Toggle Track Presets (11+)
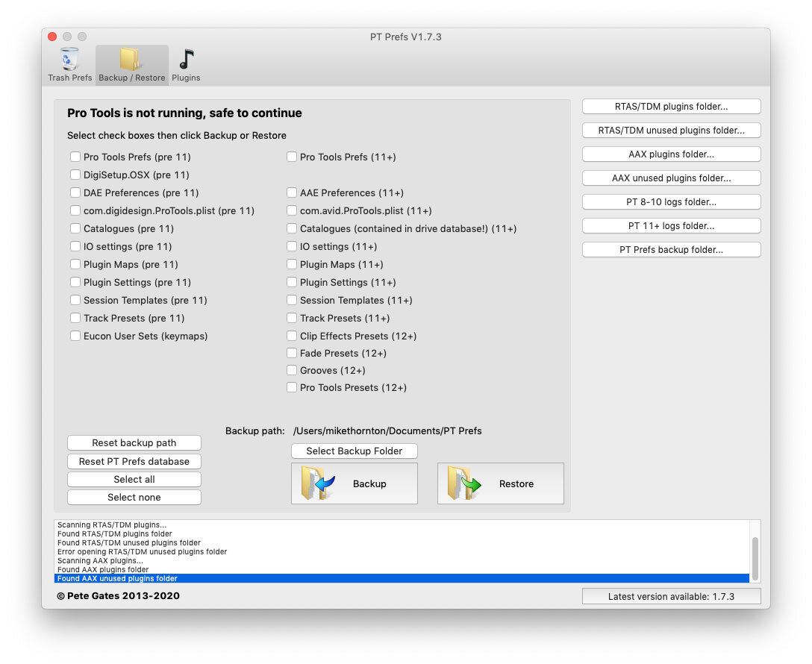 tap(292, 318)
